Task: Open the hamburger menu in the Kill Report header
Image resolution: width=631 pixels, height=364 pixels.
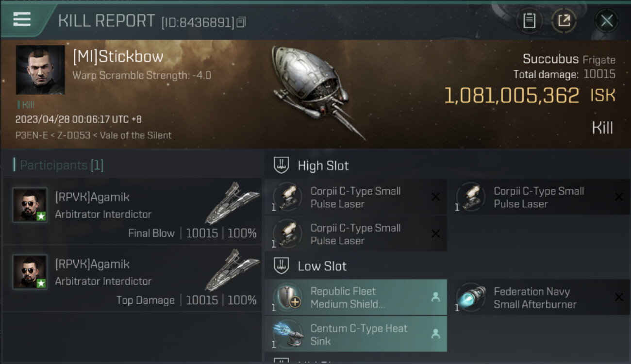Action: pos(22,19)
